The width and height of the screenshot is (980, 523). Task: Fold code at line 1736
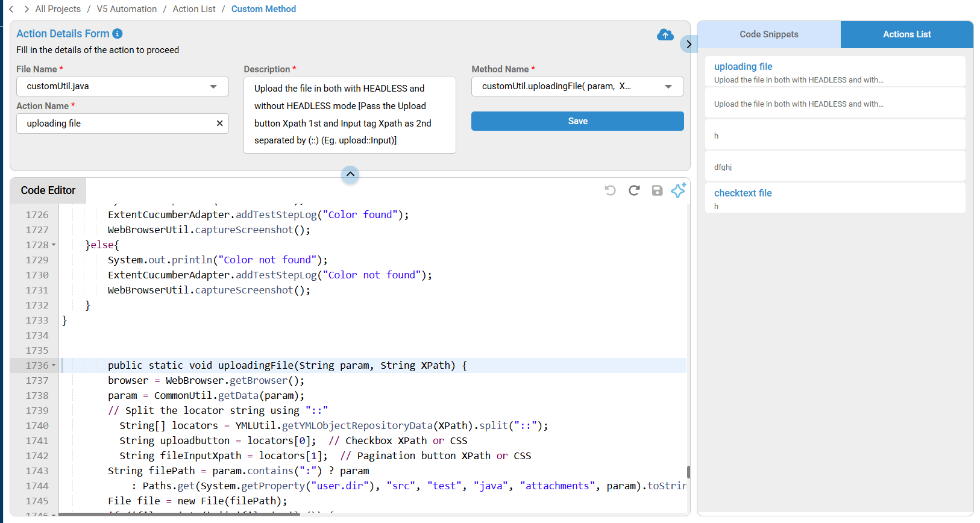(54, 366)
